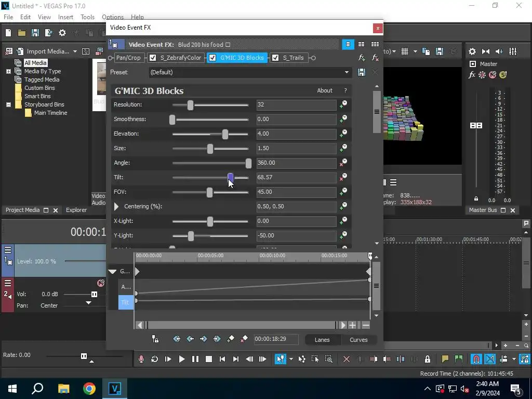Toggle animate button for Elevation parameter

(343, 134)
